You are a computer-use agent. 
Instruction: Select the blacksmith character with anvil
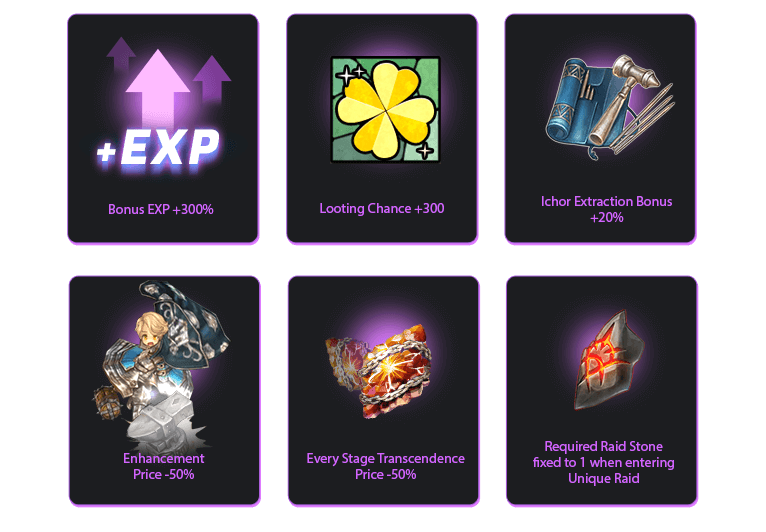[161, 365]
